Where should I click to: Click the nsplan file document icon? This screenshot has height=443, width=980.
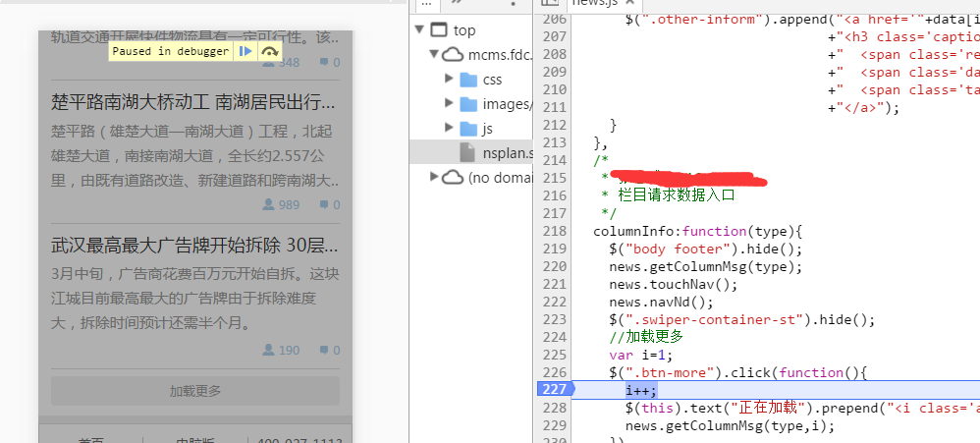[467, 152]
